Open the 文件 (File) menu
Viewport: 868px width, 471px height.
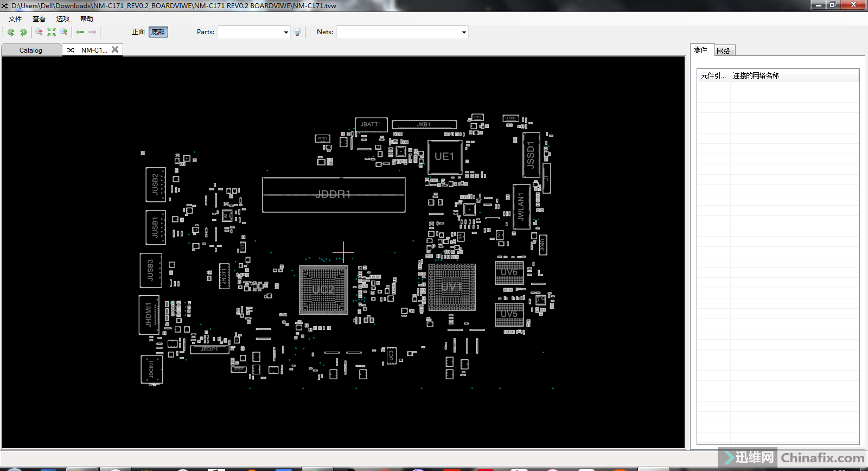click(x=15, y=19)
